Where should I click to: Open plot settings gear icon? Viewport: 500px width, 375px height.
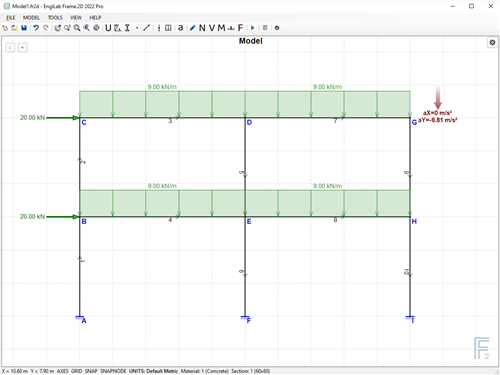pyautogui.click(x=492, y=43)
